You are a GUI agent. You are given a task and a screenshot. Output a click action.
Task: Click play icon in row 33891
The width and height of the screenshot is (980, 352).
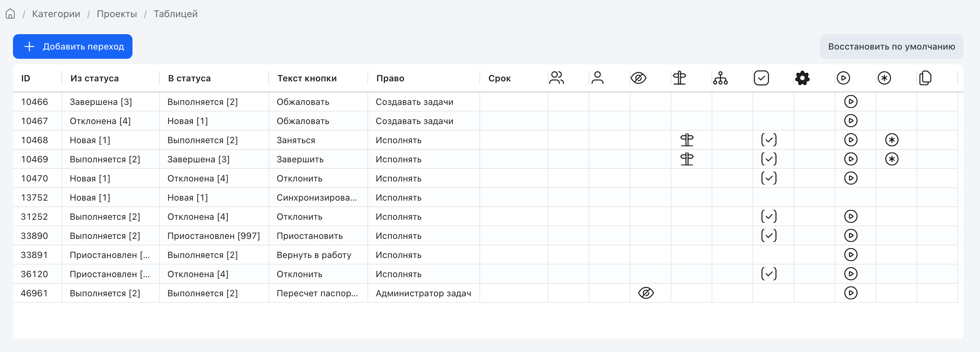click(x=851, y=255)
